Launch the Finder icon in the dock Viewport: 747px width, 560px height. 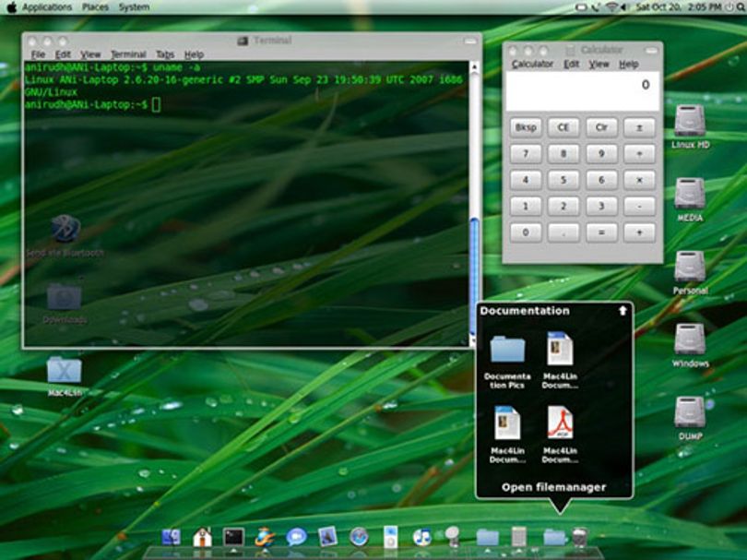click(171, 537)
